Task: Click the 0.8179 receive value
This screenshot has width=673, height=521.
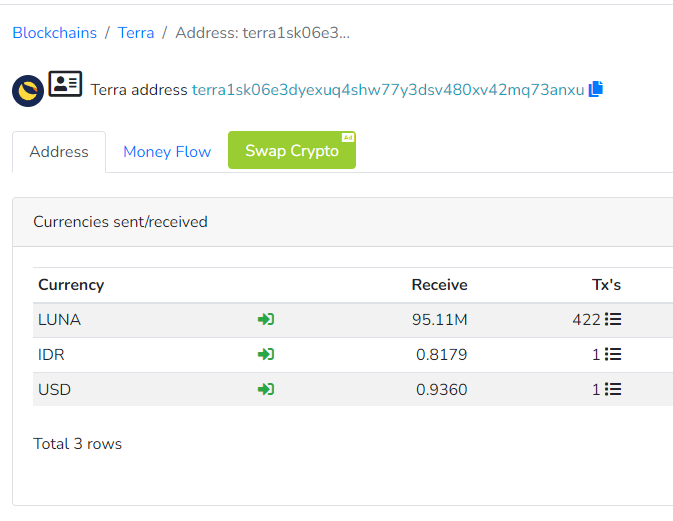Action: coord(442,355)
